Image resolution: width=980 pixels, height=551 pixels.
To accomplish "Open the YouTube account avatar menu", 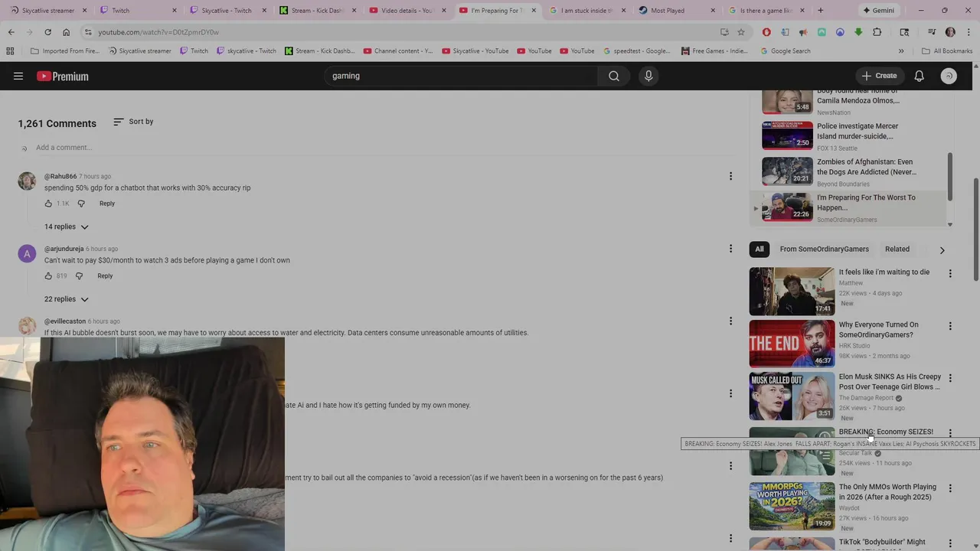I will click(x=949, y=76).
